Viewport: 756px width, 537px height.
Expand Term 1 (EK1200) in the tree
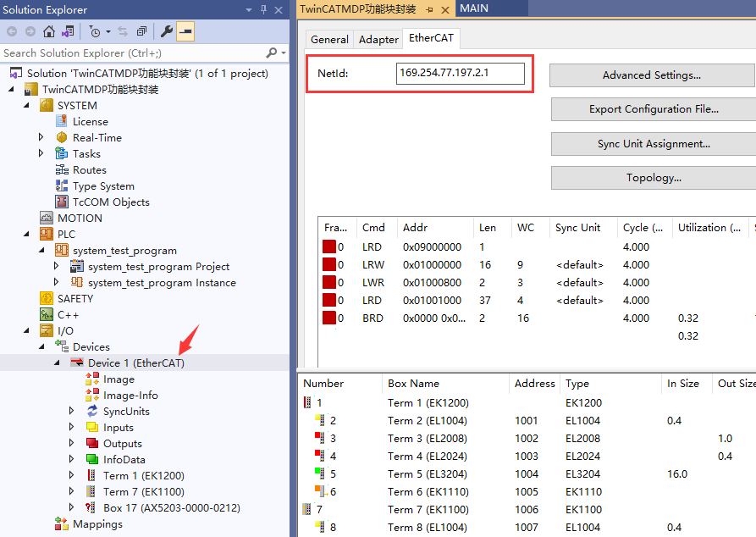tap(71, 475)
